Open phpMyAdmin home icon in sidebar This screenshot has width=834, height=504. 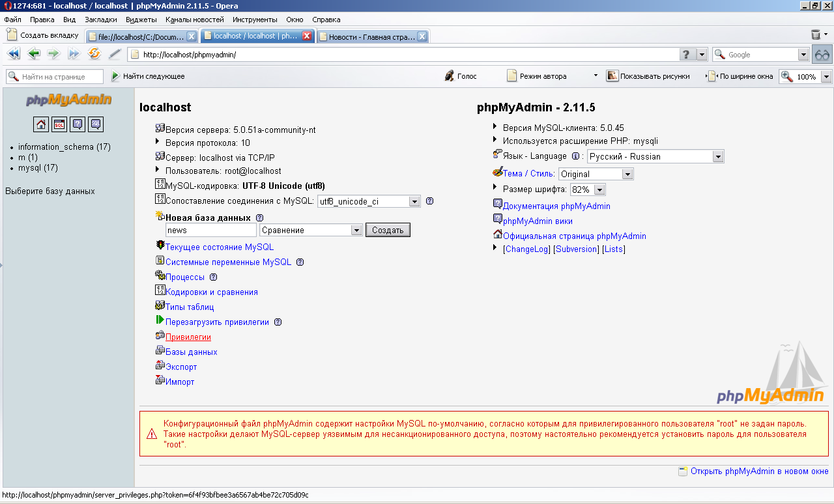pos(41,124)
